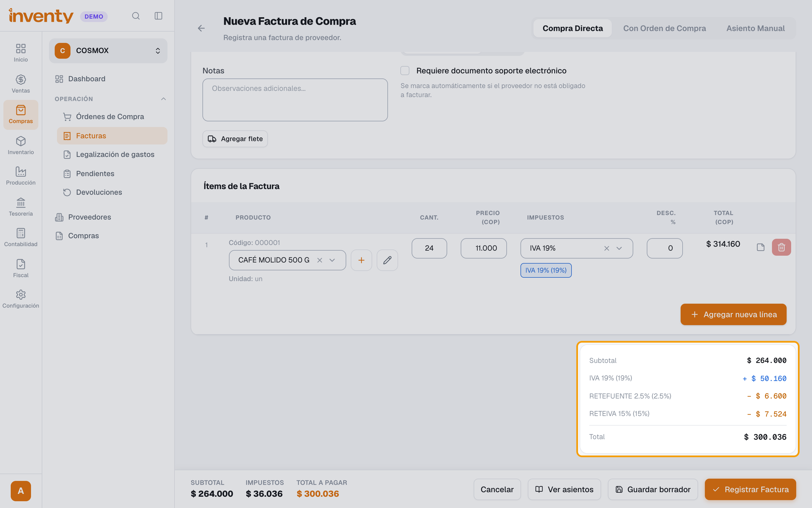Click the quantity field showing 24
The width and height of the screenshot is (812, 508).
tap(429, 248)
